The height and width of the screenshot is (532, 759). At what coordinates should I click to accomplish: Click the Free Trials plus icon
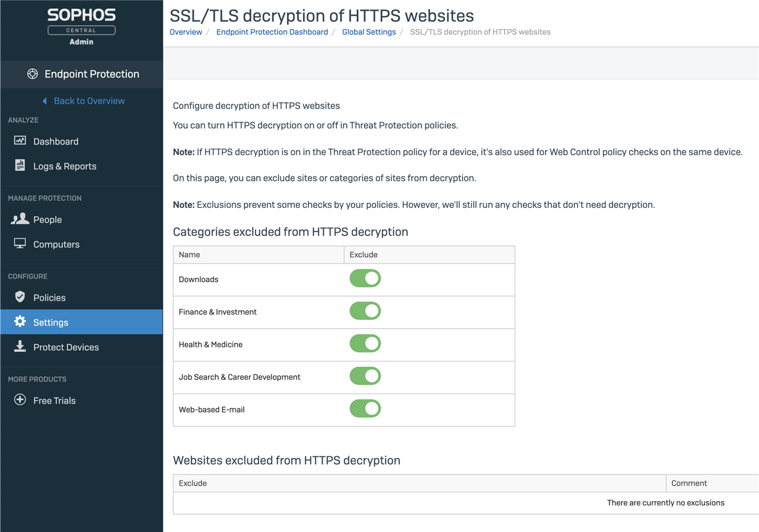click(20, 400)
